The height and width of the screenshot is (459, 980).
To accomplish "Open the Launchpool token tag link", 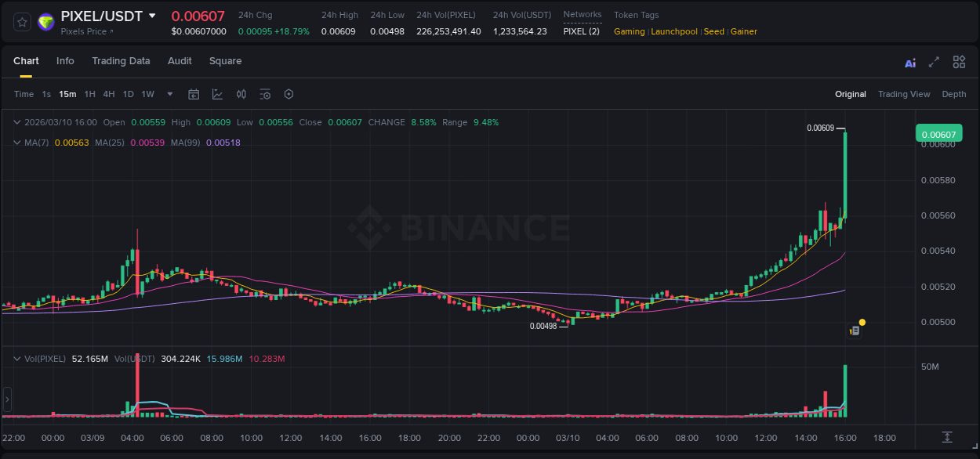I will pyautogui.click(x=674, y=31).
